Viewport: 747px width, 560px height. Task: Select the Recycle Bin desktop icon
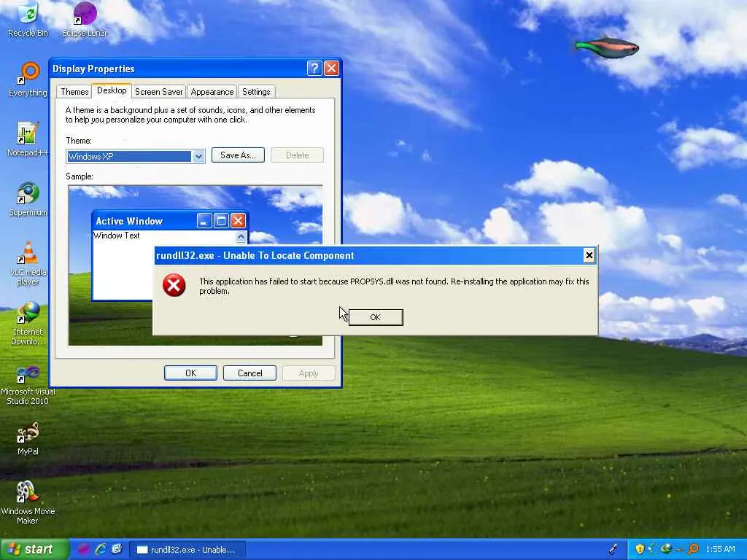(x=28, y=19)
